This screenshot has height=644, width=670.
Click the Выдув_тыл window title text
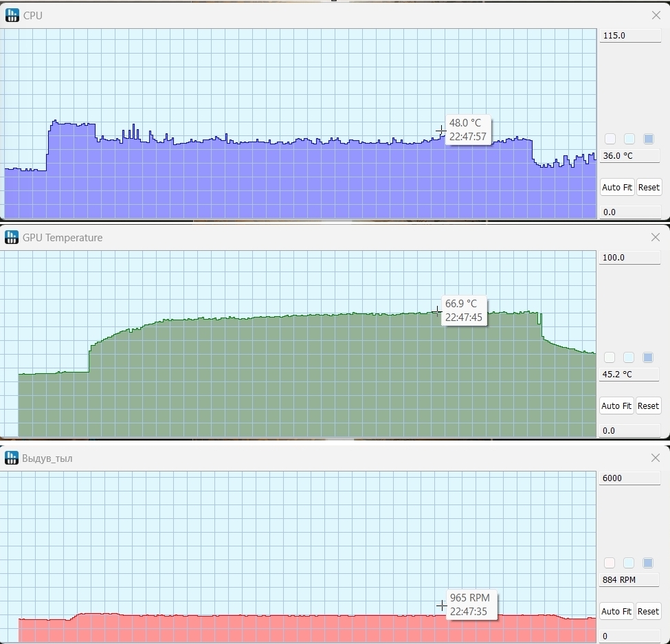(x=47, y=458)
